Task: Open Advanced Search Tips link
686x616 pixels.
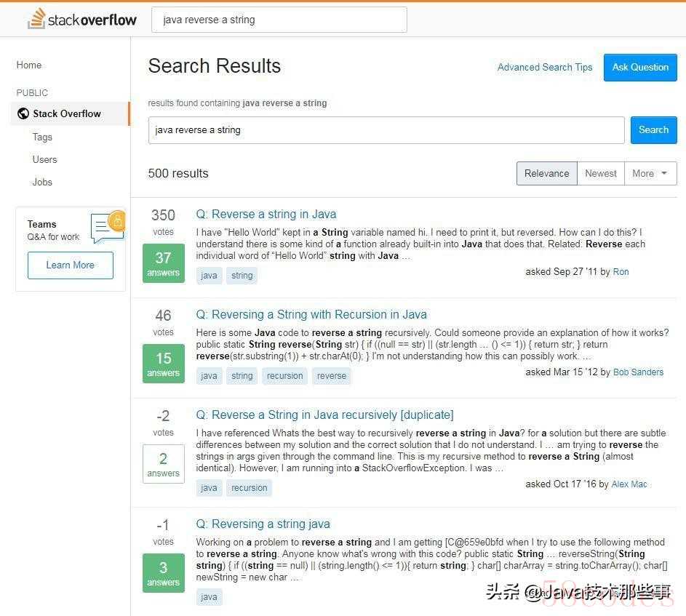Action: 545,68
